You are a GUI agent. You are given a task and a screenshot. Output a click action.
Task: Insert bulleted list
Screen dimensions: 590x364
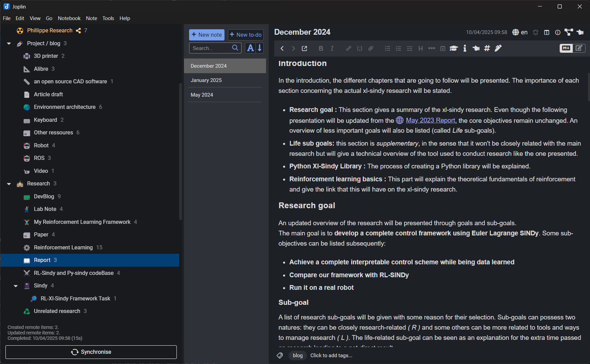(388, 48)
